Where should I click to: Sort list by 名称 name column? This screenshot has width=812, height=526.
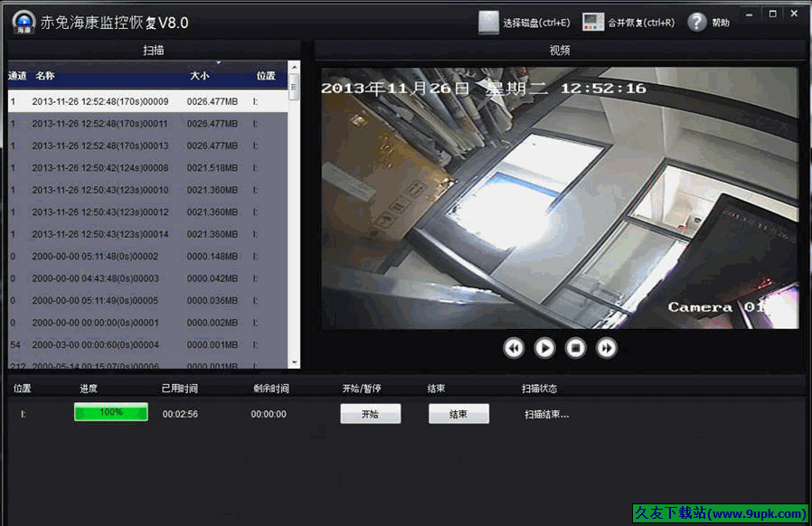pos(45,76)
